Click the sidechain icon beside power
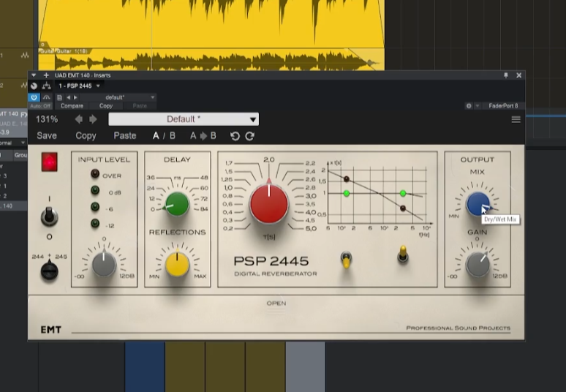This screenshot has height=392, width=566. (46, 97)
